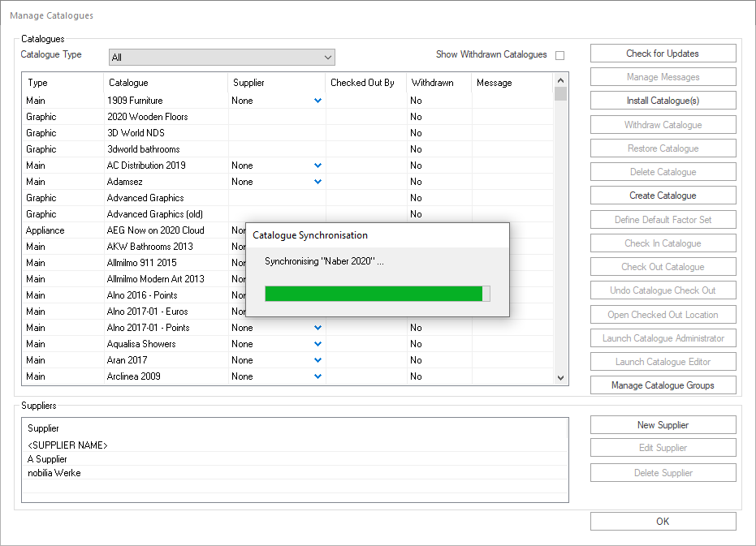
Task: Click the catalogue list scroll up arrow
Action: point(560,80)
